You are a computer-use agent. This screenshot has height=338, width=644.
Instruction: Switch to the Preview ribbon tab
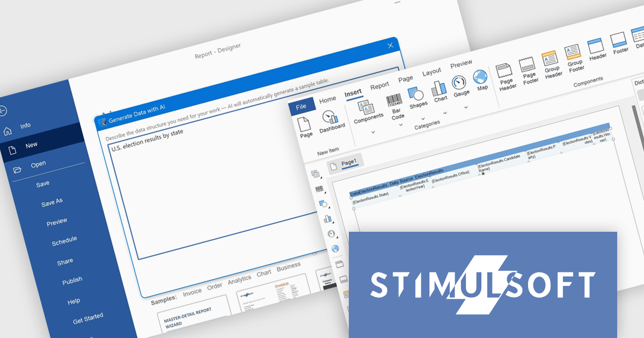tap(461, 64)
